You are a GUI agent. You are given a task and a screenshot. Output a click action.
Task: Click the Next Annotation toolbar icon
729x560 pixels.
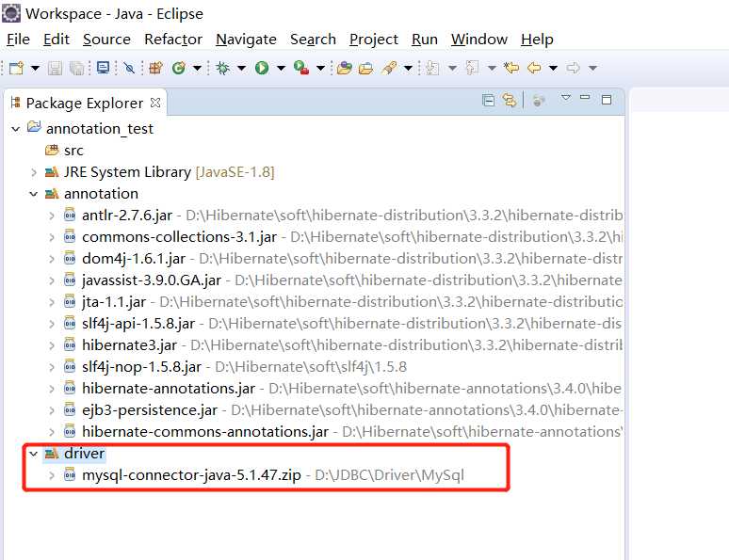[433, 69]
